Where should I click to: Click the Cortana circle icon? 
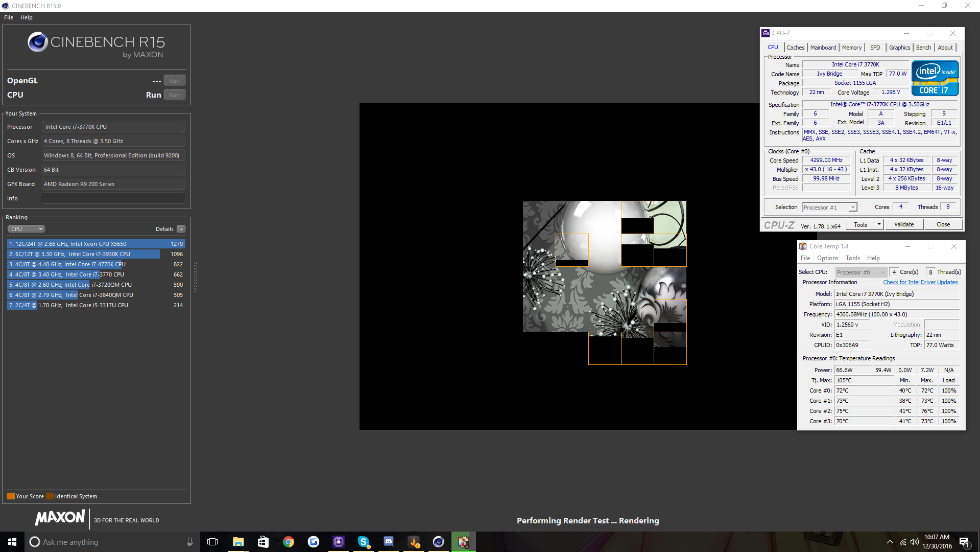pyautogui.click(x=35, y=542)
